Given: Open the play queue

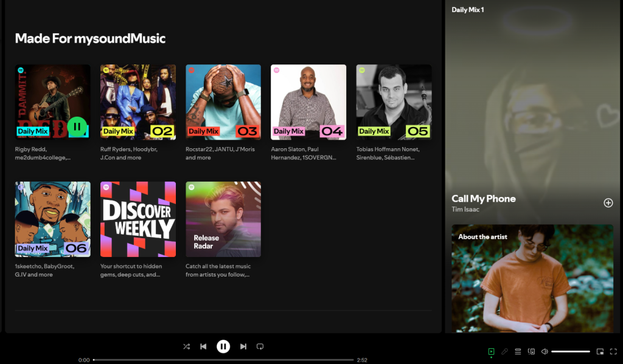Looking at the screenshot, I should point(518,351).
